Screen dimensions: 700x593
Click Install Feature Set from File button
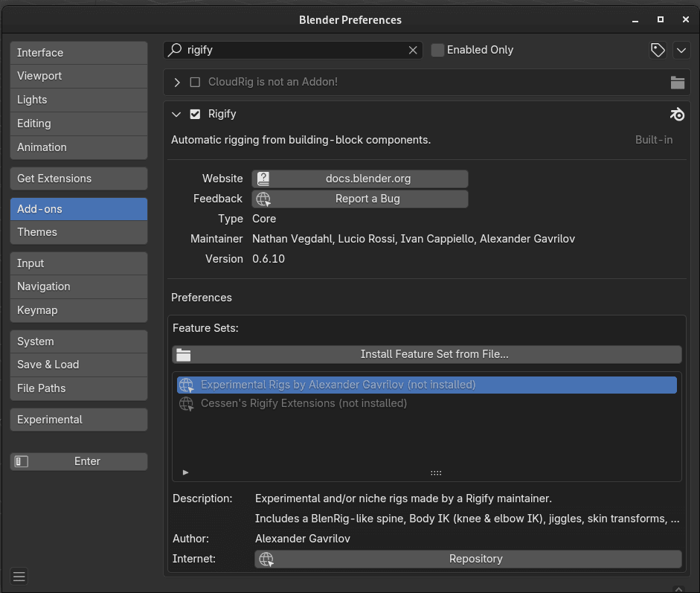click(x=427, y=355)
